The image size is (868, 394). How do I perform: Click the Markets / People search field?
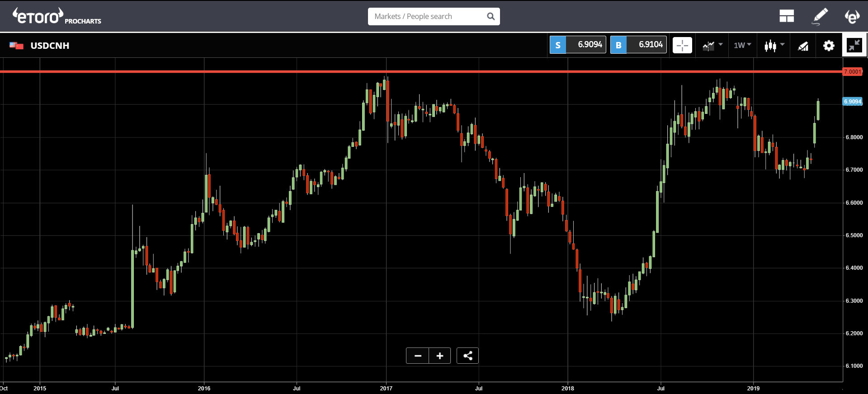pyautogui.click(x=427, y=17)
